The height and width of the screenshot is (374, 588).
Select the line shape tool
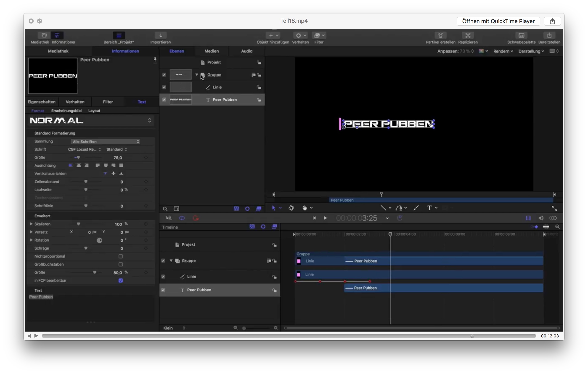[383, 208]
